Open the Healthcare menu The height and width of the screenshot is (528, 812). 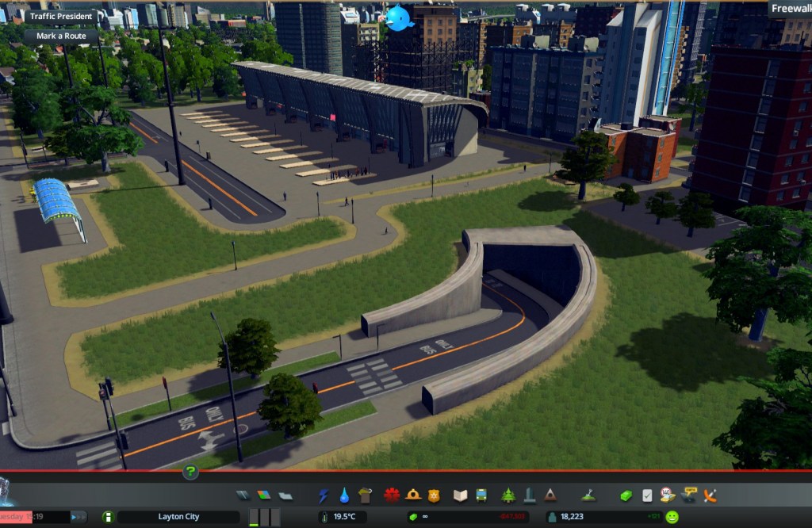point(392,495)
